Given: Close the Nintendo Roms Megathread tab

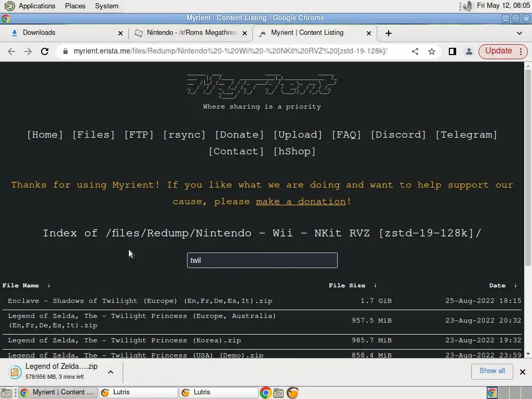Looking at the screenshot, I should (245, 33).
